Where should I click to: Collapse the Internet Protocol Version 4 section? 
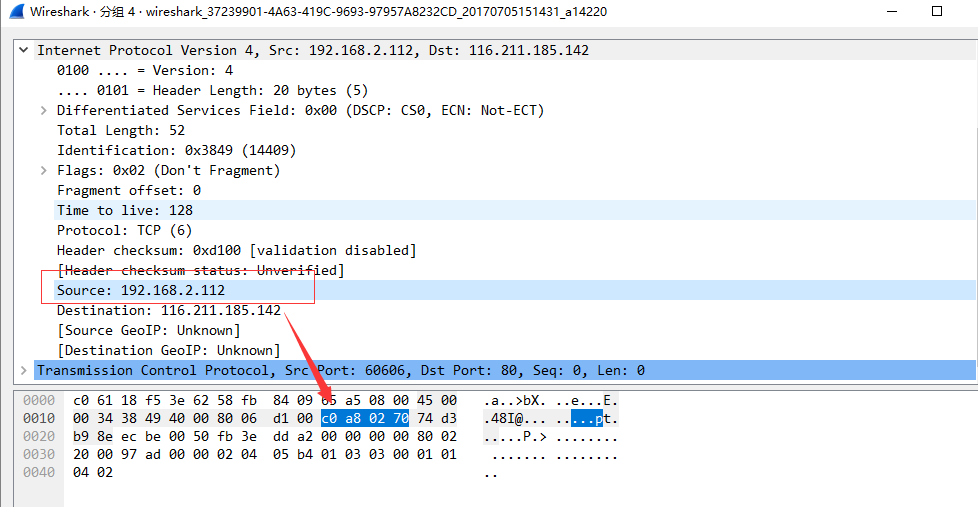point(24,50)
